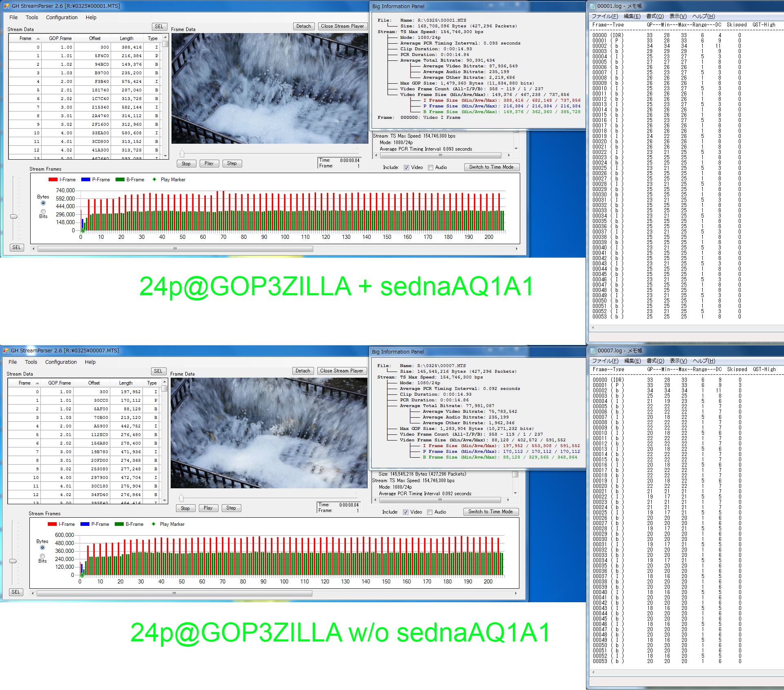Image resolution: width=784 pixels, height=690 pixels.
Task: Open the ファイル(F) menu in 00001.log Notepad
Action: coord(605,16)
